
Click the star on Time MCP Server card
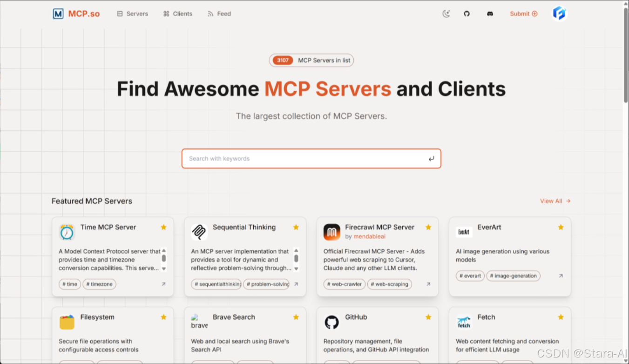pos(163,227)
